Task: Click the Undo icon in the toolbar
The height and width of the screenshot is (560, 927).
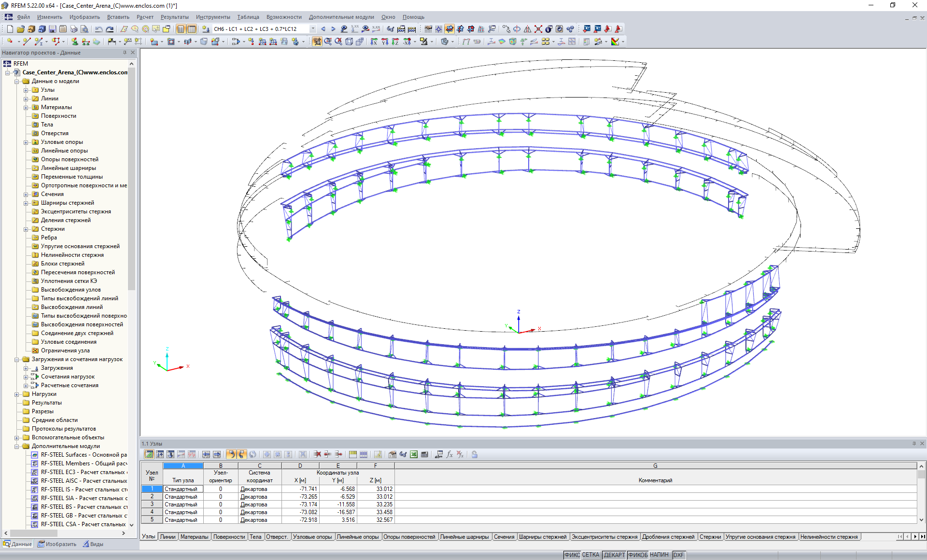Action: coord(98,29)
